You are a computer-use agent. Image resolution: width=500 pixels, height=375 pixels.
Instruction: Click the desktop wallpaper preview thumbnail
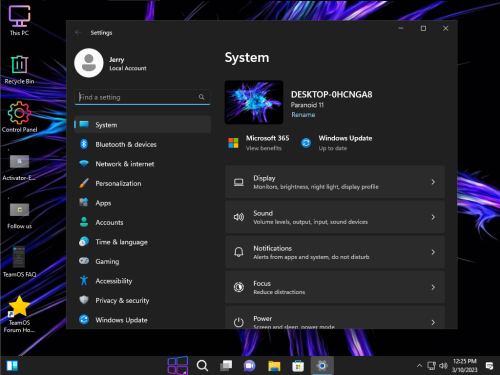point(254,102)
